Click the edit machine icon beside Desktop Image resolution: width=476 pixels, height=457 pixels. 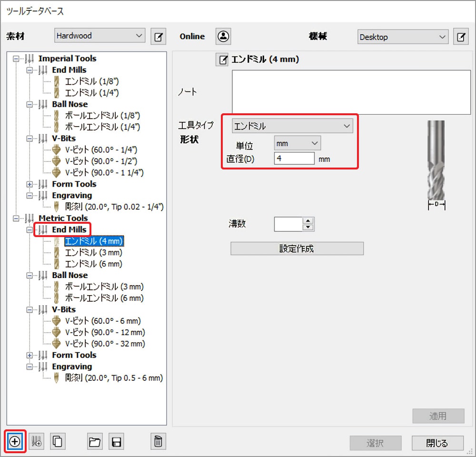pyautogui.click(x=460, y=37)
